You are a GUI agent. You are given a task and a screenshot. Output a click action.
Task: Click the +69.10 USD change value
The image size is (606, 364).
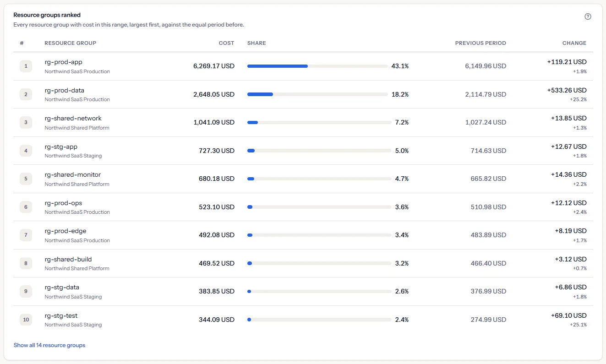pos(569,315)
